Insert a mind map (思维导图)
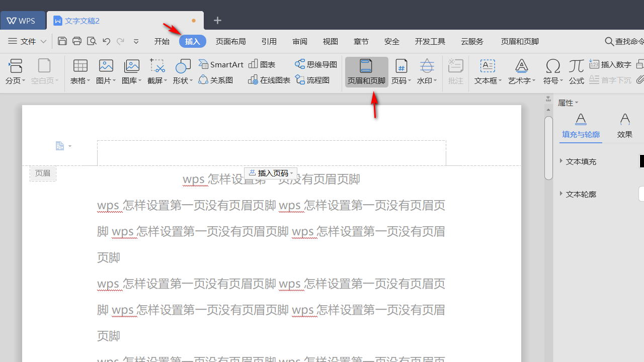 coord(316,64)
